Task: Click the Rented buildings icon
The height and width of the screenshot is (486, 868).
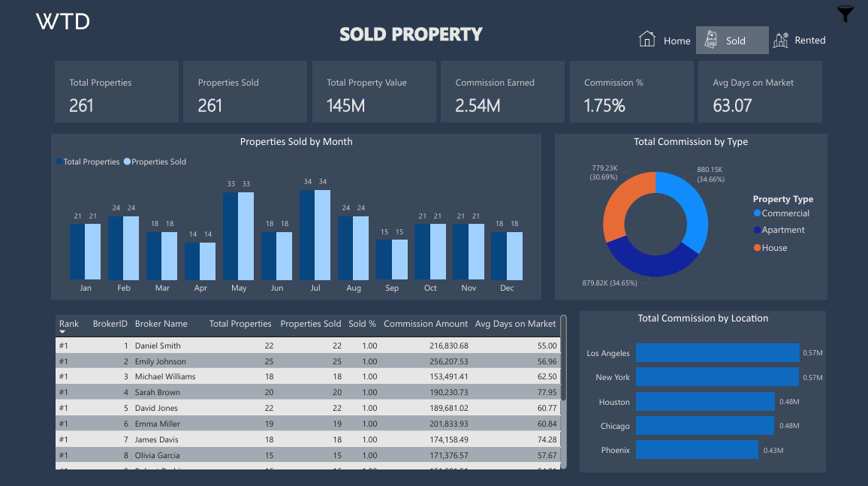Action: (781, 40)
